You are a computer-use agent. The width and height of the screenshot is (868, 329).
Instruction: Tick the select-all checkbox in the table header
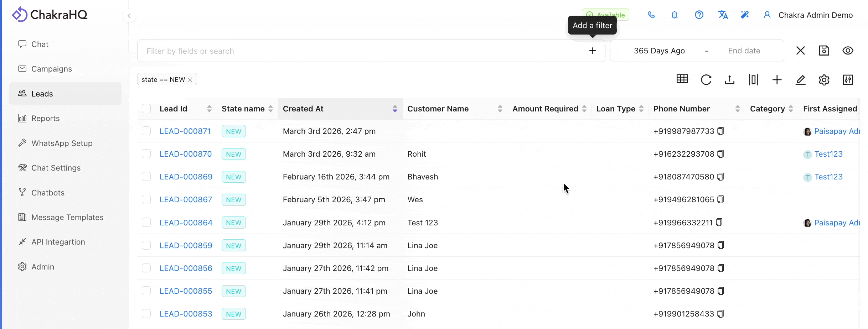coord(146,109)
